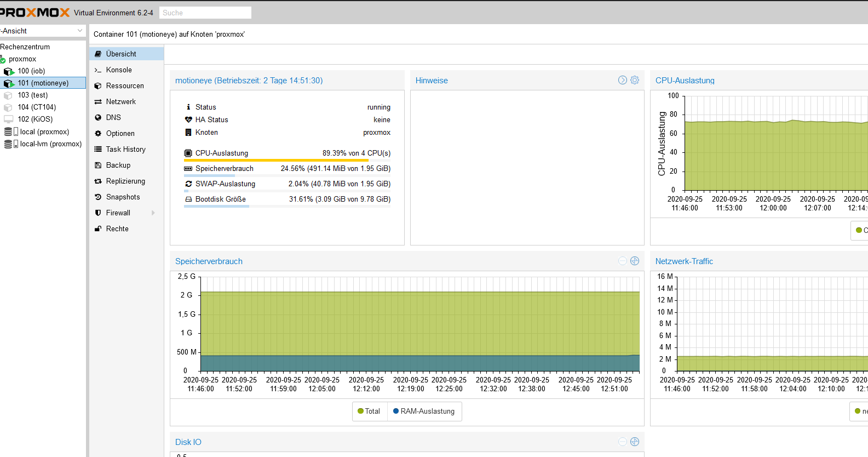Viewport: 868px width, 457px height.
Task: Click the Firewall shield icon
Action: 98,213
